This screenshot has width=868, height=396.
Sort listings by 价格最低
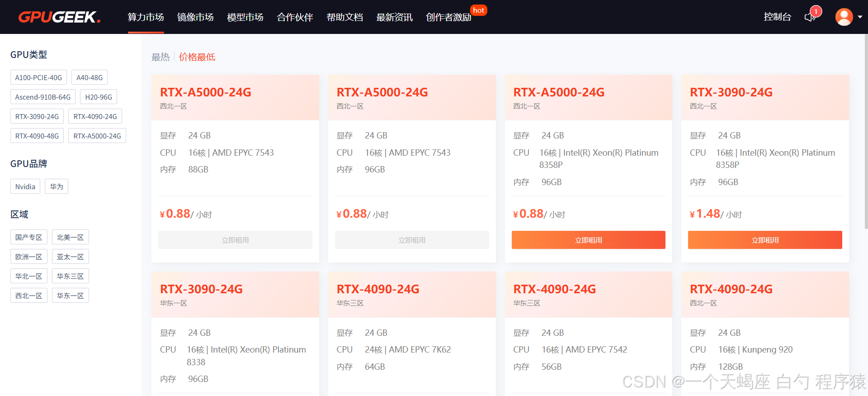coord(197,57)
